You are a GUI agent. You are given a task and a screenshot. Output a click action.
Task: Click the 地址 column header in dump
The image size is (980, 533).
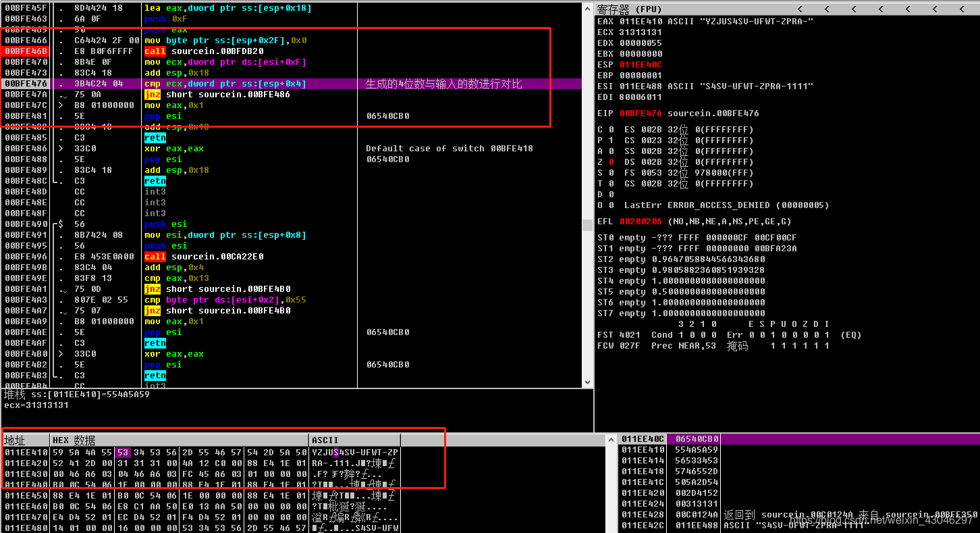pos(26,440)
